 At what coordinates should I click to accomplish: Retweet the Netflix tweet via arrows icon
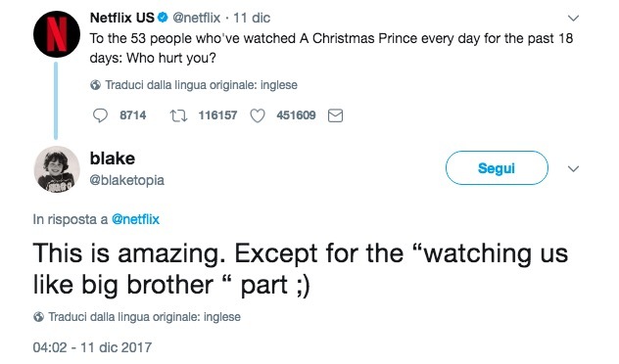point(178,115)
